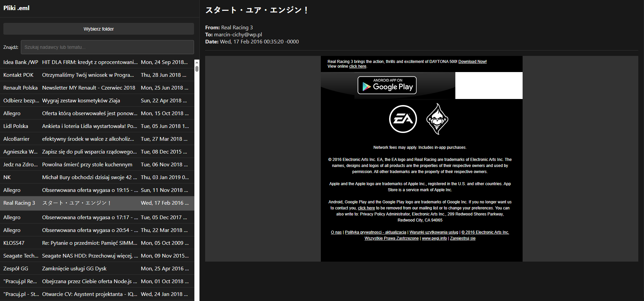Open the Kontakt POK email

(97, 75)
